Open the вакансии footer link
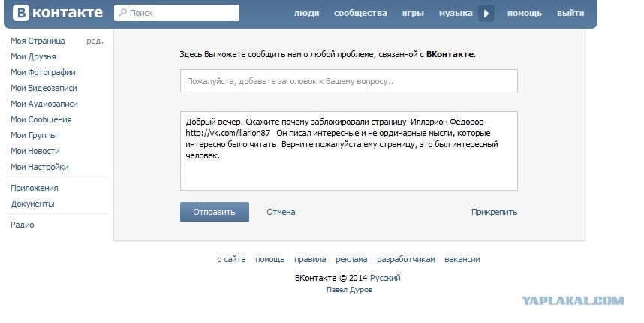The width and height of the screenshot is (644, 323). 462,259
